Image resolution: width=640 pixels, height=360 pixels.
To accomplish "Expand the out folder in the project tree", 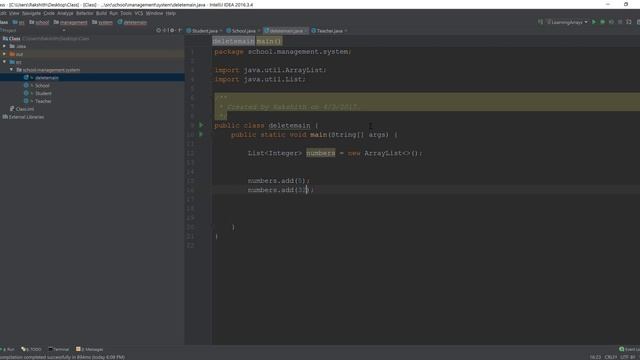I will [x=4, y=54].
